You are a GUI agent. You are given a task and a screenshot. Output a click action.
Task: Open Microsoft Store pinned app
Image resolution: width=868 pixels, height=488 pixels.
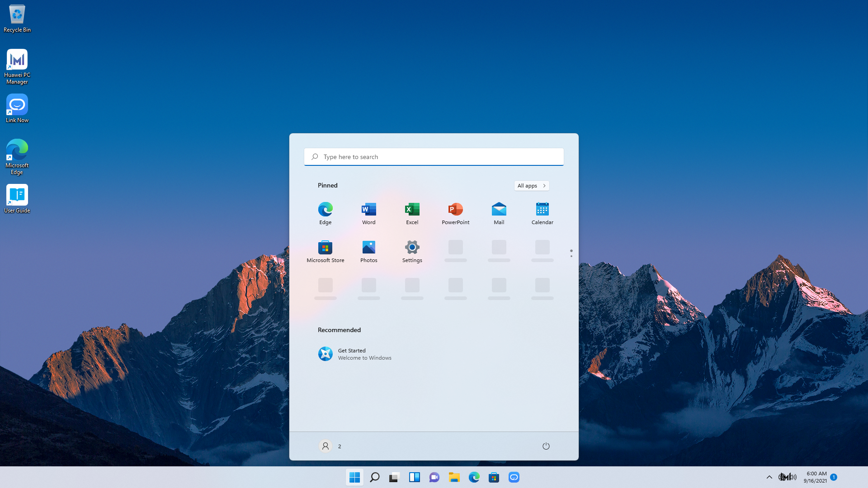pyautogui.click(x=325, y=251)
